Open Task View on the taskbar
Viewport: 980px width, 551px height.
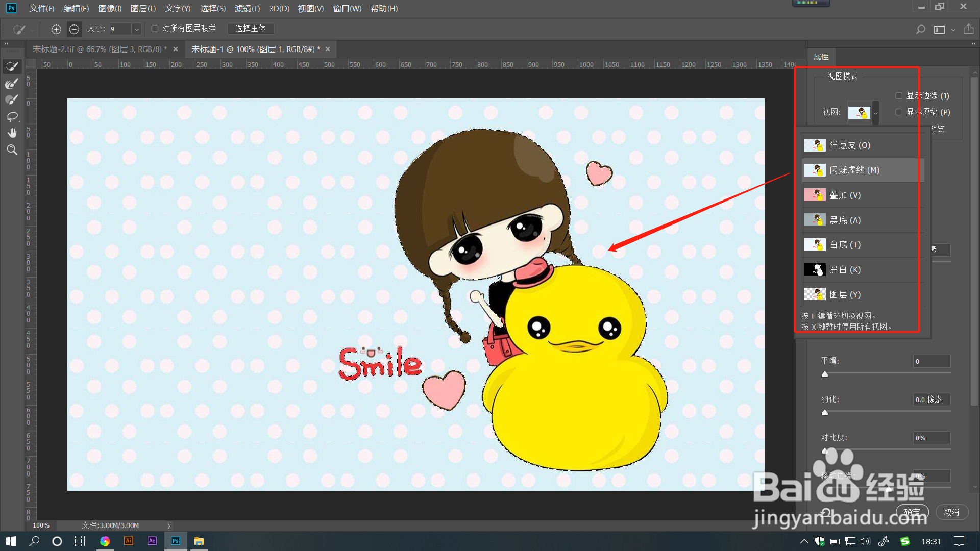coord(80,541)
